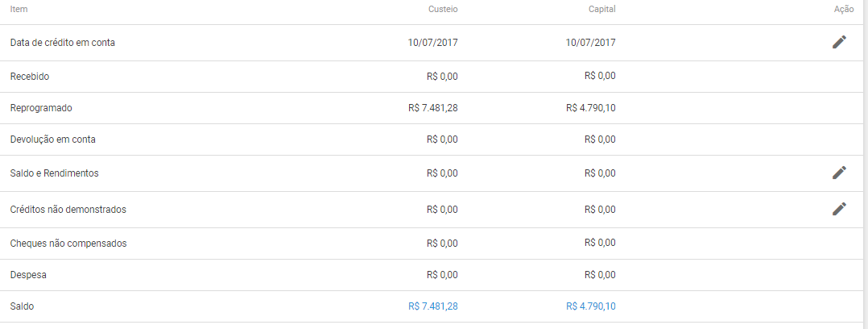
Task: Select the Cheques não compensados row
Action: tap(432, 244)
